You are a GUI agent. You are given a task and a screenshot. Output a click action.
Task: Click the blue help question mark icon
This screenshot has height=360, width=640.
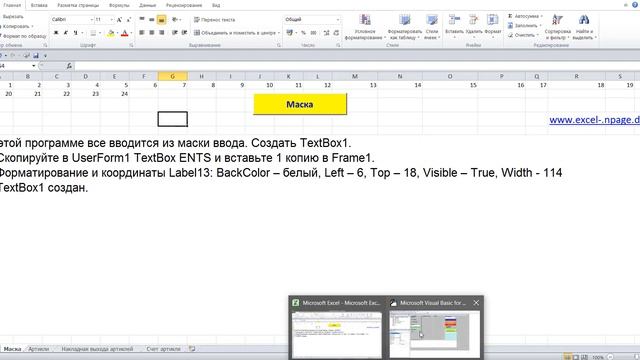[x=635, y=5]
